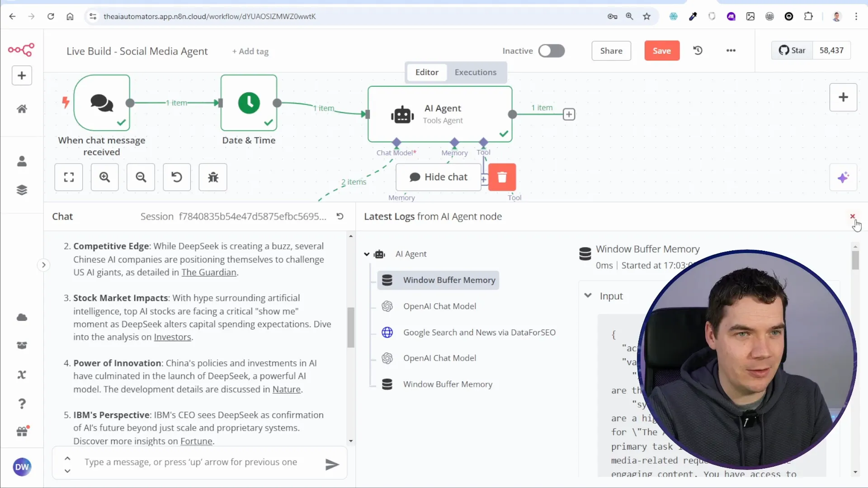This screenshot has height=488, width=868.
Task: Collapse the Input section
Action: click(x=588, y=296)
